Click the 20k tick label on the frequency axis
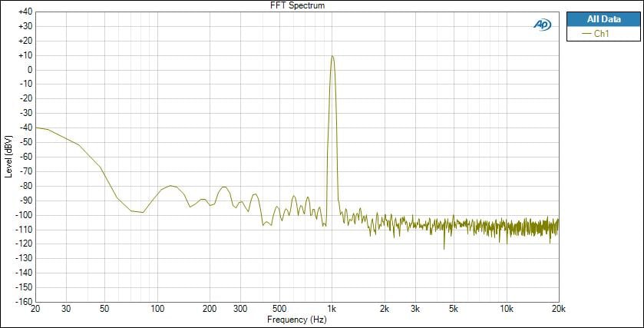The height and width of the screenshot is (328, 644). point(559,309)
